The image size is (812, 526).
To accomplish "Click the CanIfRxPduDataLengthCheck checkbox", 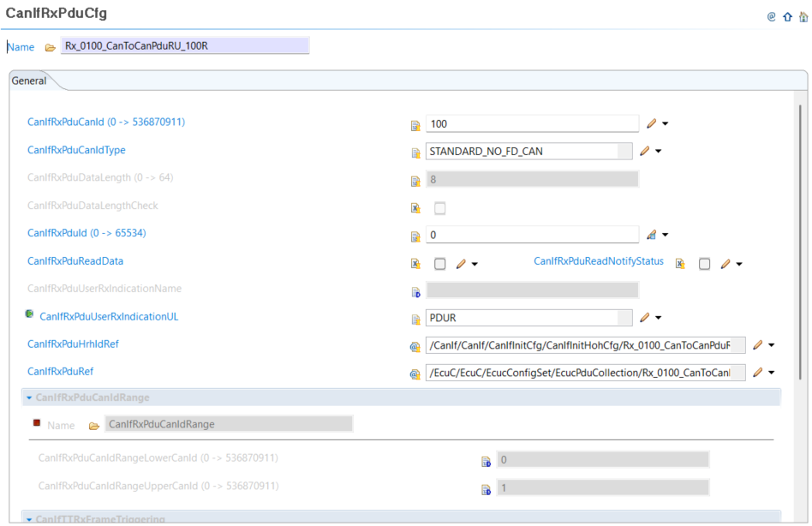I will 439,208.
